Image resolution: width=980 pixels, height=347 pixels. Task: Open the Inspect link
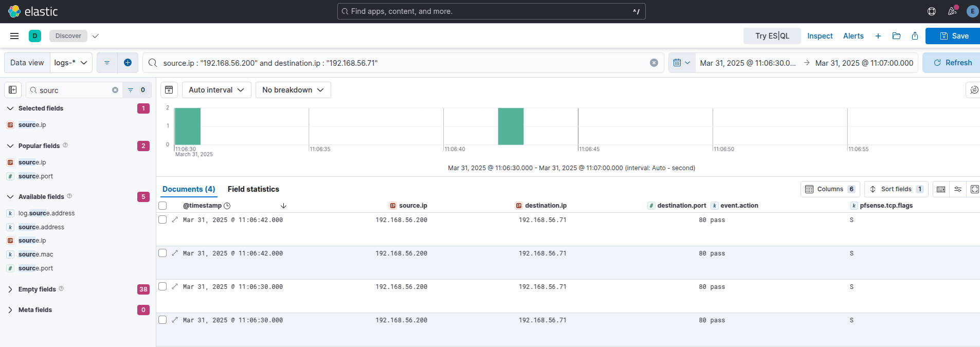(820, 36)
